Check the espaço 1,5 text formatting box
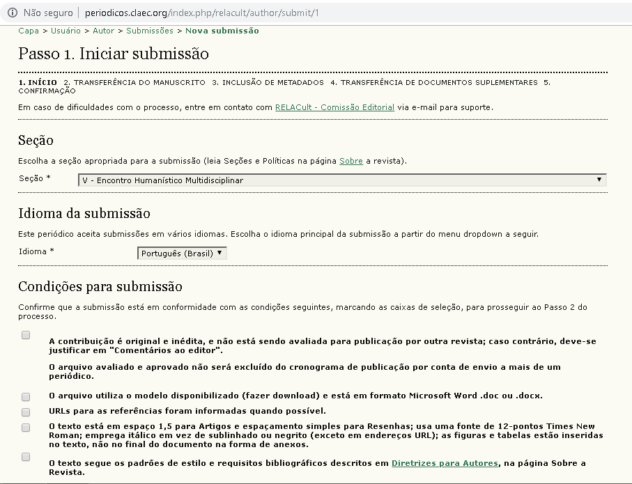This screenshot has width=632, height=484. 25,426
